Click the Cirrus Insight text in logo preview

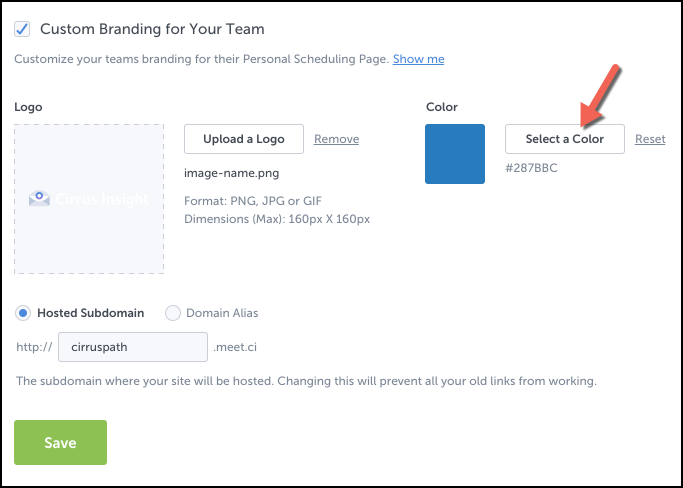pyautogui.click(x=102, y=199)
